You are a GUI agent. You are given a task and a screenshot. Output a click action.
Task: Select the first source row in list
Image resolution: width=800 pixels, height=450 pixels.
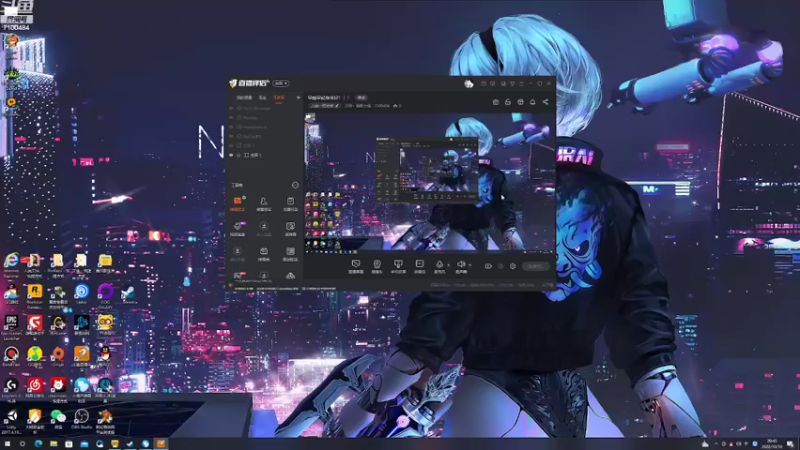click(x=263, y=109)
